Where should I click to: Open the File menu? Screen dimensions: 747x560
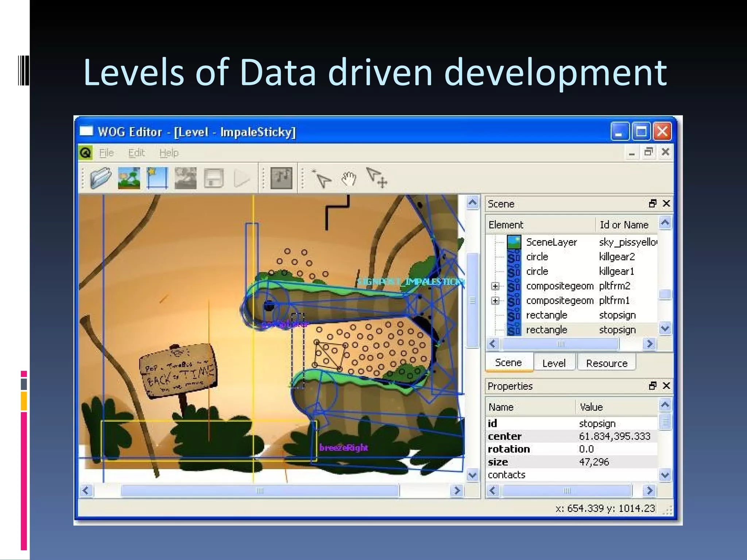point(106,153)
